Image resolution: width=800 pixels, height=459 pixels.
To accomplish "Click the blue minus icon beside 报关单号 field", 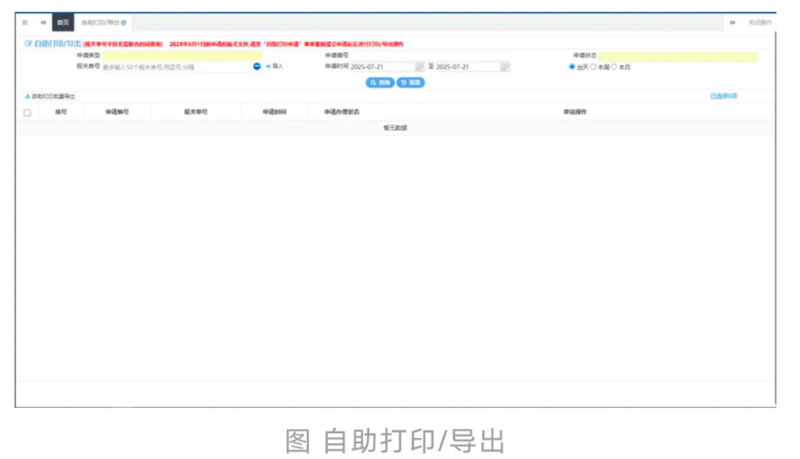I will pyautogui.click(x=257, y=66).
